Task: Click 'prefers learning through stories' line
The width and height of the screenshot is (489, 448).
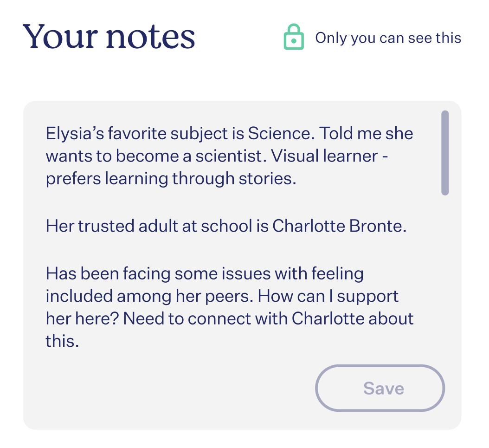Action: tap(171, 179)
